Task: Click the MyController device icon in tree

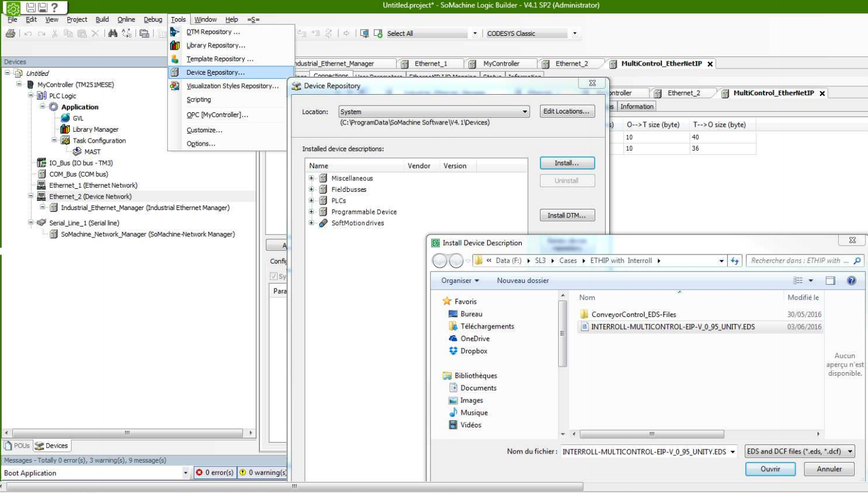Action: coord(30,85)
